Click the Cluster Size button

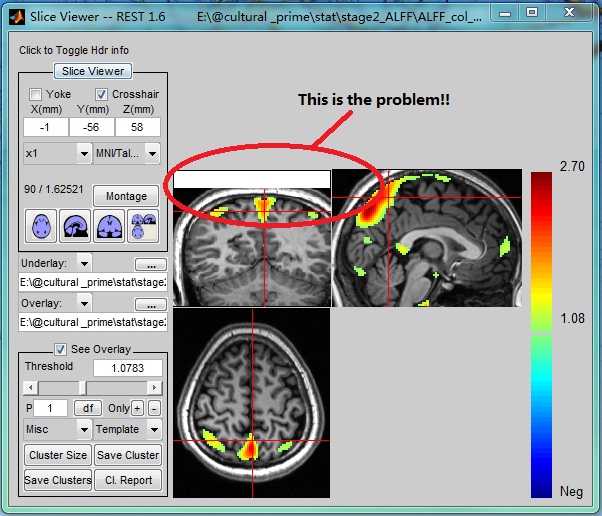pos(58,455)
